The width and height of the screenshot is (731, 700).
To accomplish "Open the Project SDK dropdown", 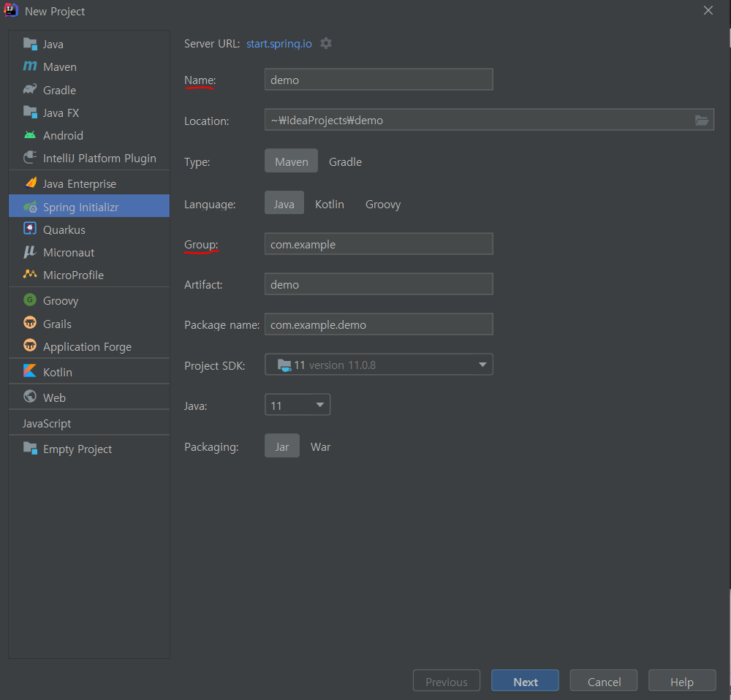I will click(x=379, y=365).
